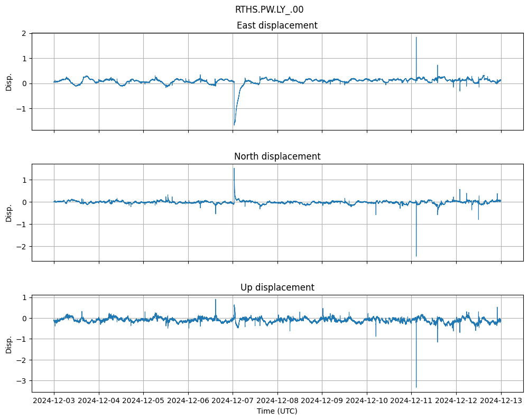Click the RTHS.PW.LY_.00 figure title

coord(269,10)
